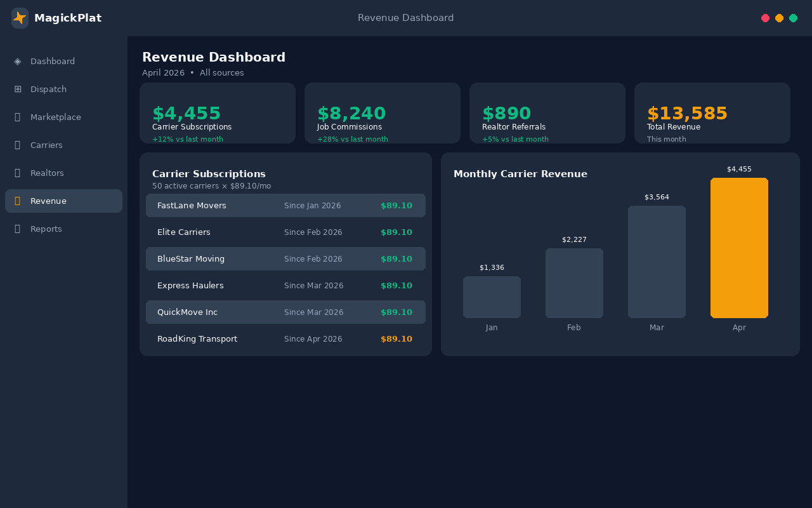The width and height of the screenshot is (812, 508).
Task: Select the $890 Realtor Referrals card
Action: [x=547, y=113]
